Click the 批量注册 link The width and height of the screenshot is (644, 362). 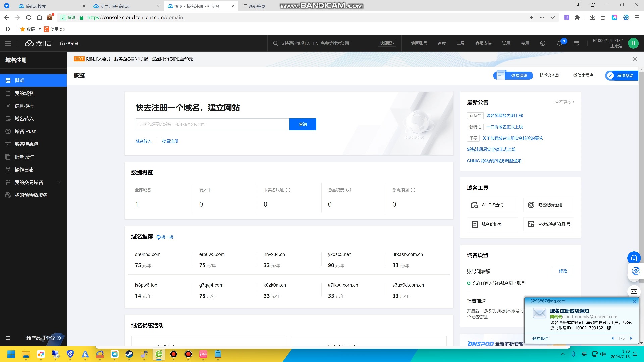point(170,141)
